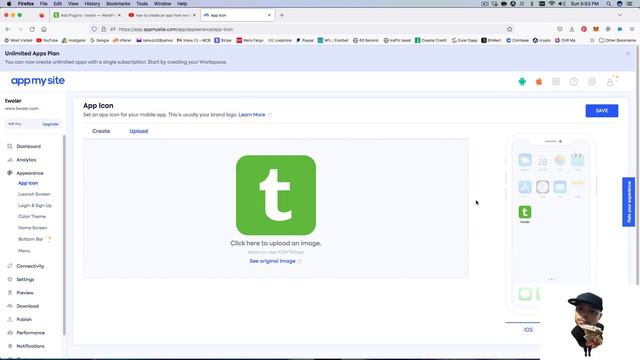Viewport: 640px width, 360px height.
Task: Open Notifications in sidebar
Action: (30, 346)
